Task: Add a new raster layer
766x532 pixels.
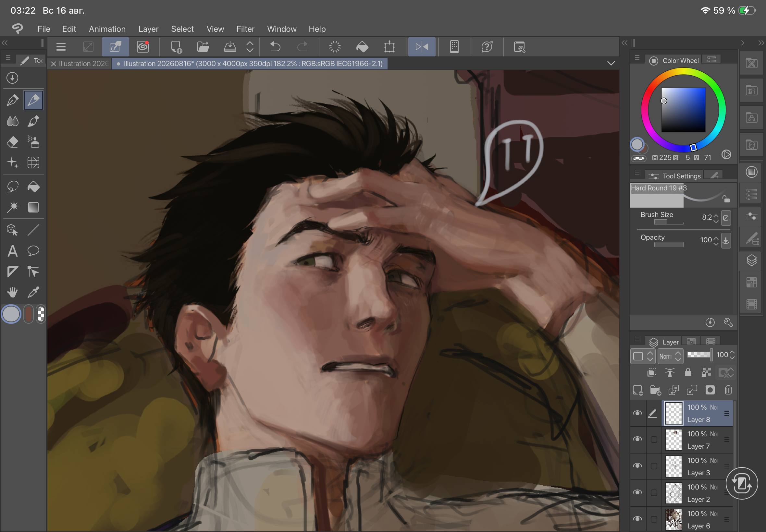Action: [x=638, y=390]
